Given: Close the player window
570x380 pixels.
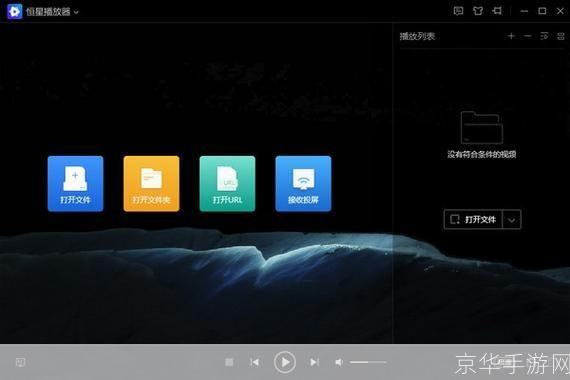Looking at the screenshot, I should click(560, 11).
